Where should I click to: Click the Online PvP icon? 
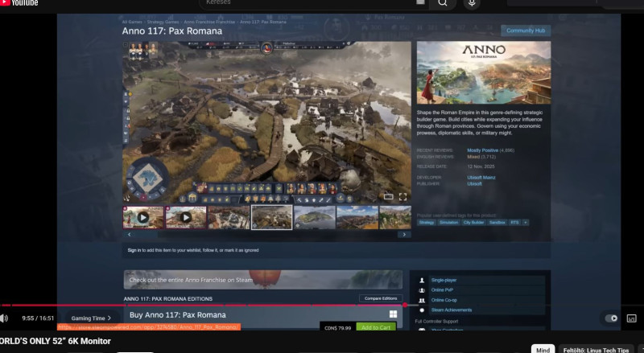click(422, 290)
